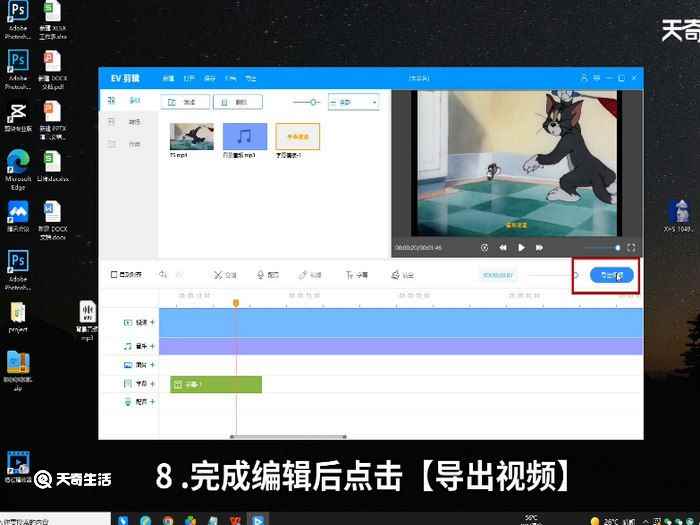Screen dimensions: 700x525
Task: Click the greyed redo arrow icon
Action: pos(179,275)
